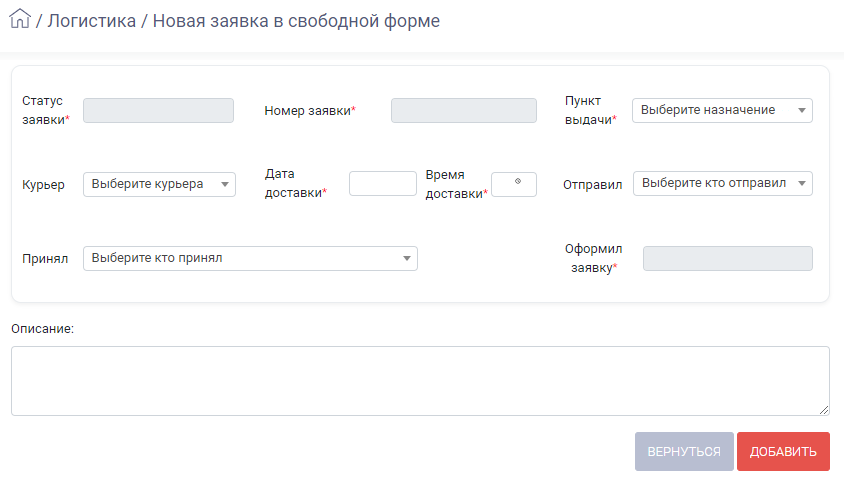
Task: Click the ВЕРНУТЬСЯ button
Action: 684,452
